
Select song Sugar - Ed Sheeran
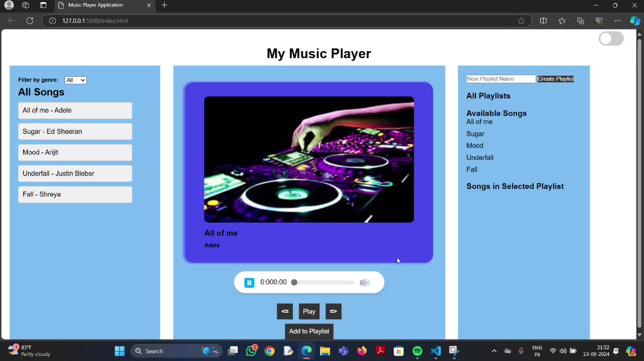tap(75, 131)
